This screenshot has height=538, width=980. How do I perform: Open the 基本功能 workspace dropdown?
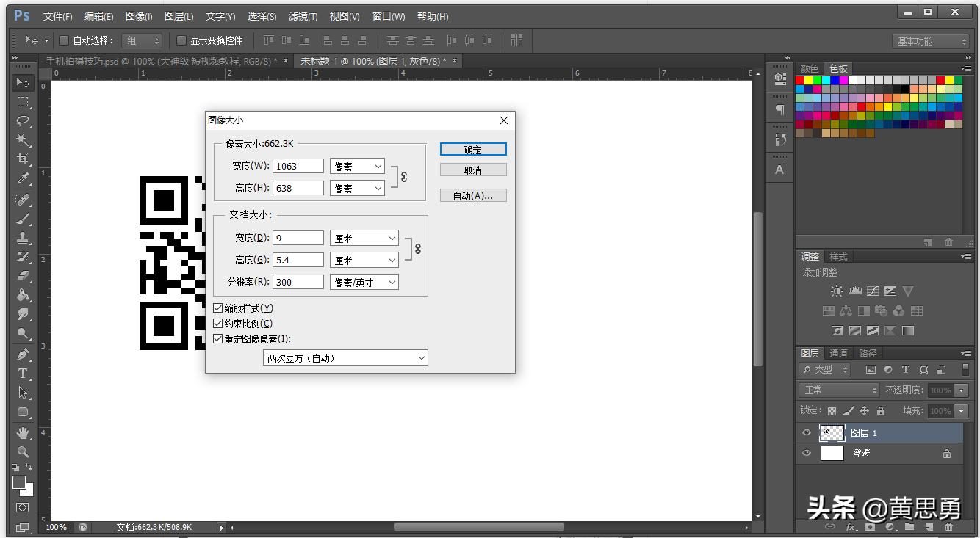932,41
